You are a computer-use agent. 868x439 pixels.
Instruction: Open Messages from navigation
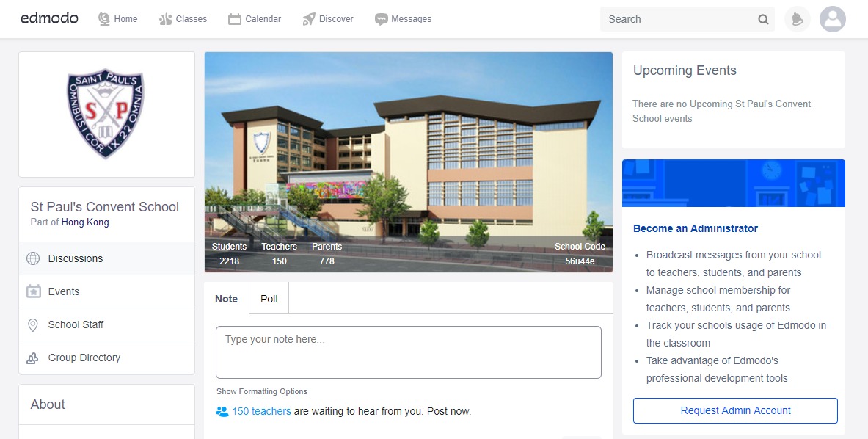click(412, 19)
